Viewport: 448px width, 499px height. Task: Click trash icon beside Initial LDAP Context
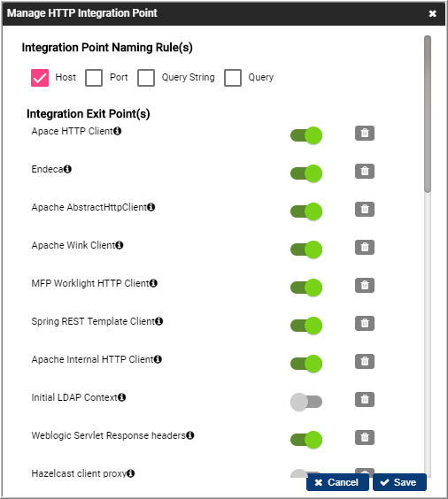click(365, 399)
